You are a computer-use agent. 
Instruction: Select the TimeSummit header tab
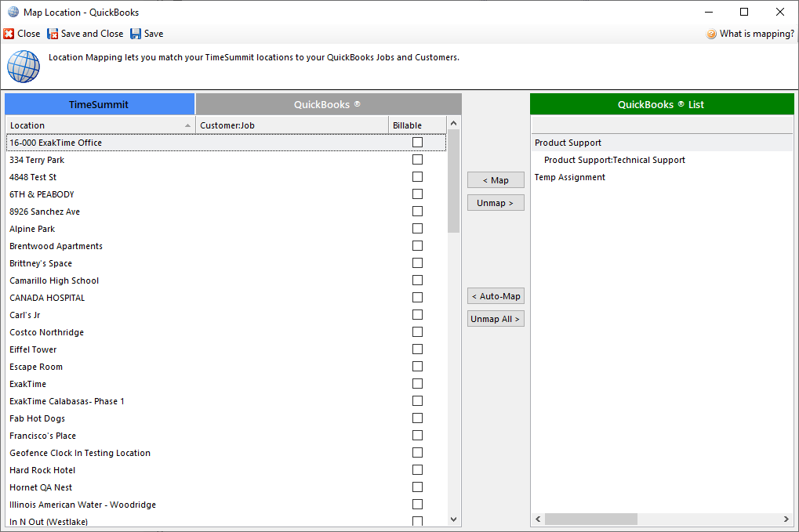100,104
